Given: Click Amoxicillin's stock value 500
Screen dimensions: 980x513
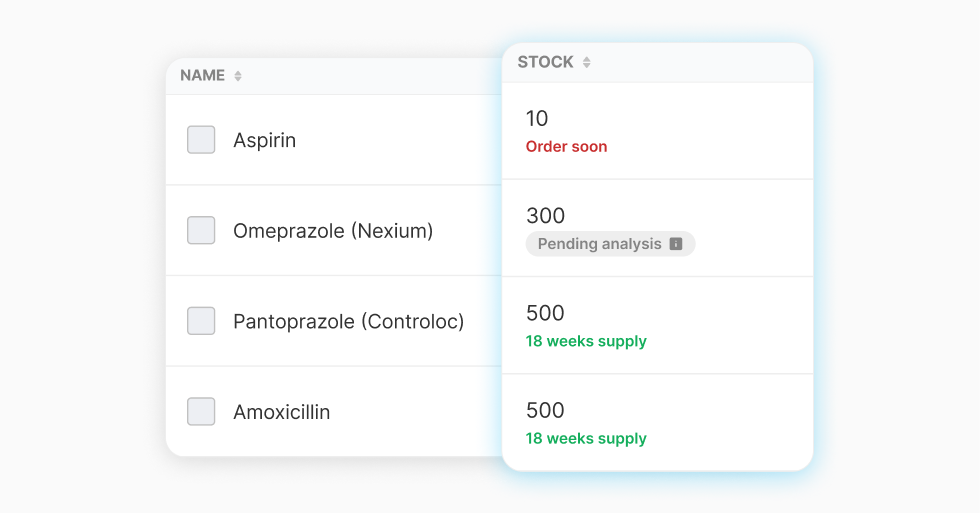Looking at the screenshot, I should [545, 410].
